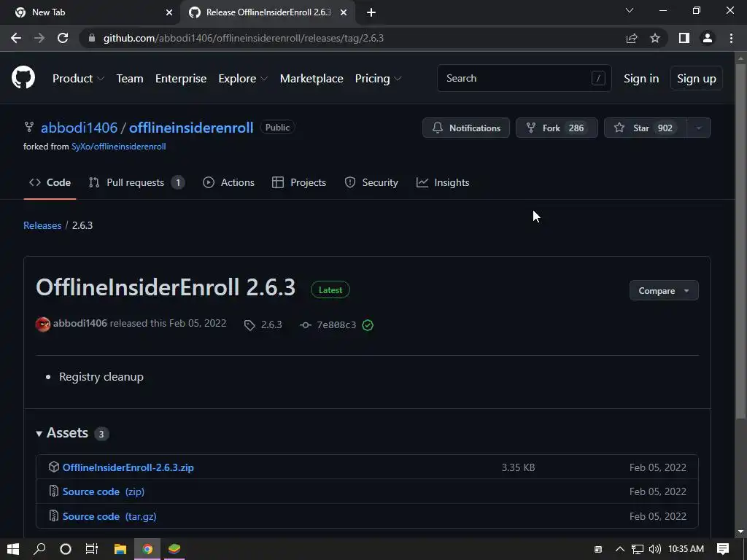Download Source code (tar.gz)

point(109,516)
